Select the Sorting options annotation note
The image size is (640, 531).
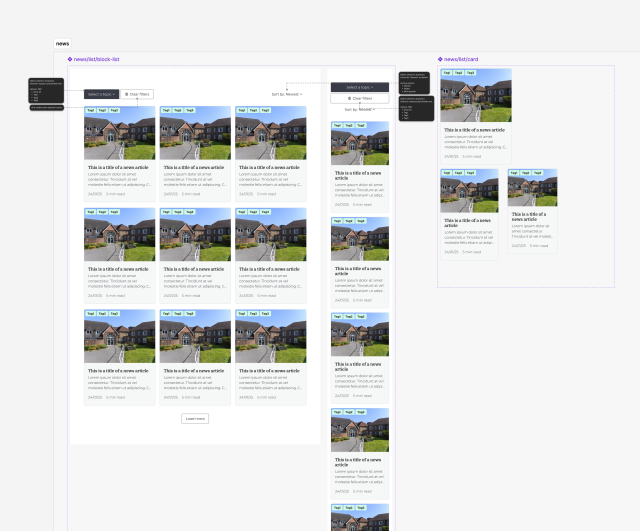point(414,83)
